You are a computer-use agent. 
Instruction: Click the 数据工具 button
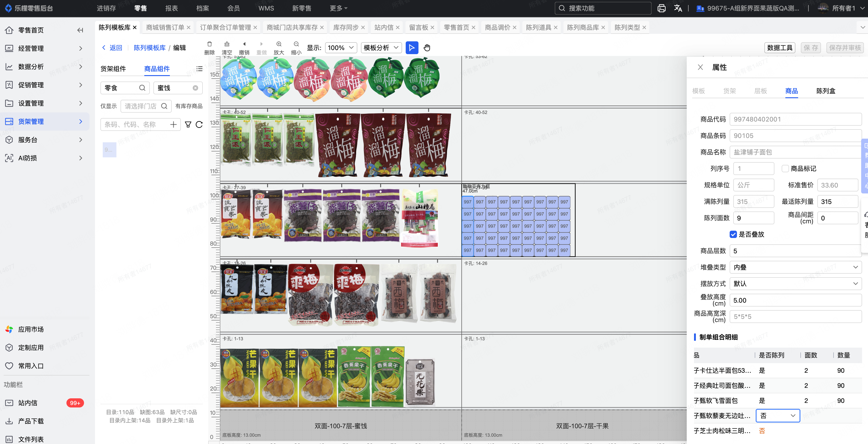tap(779, 48)
